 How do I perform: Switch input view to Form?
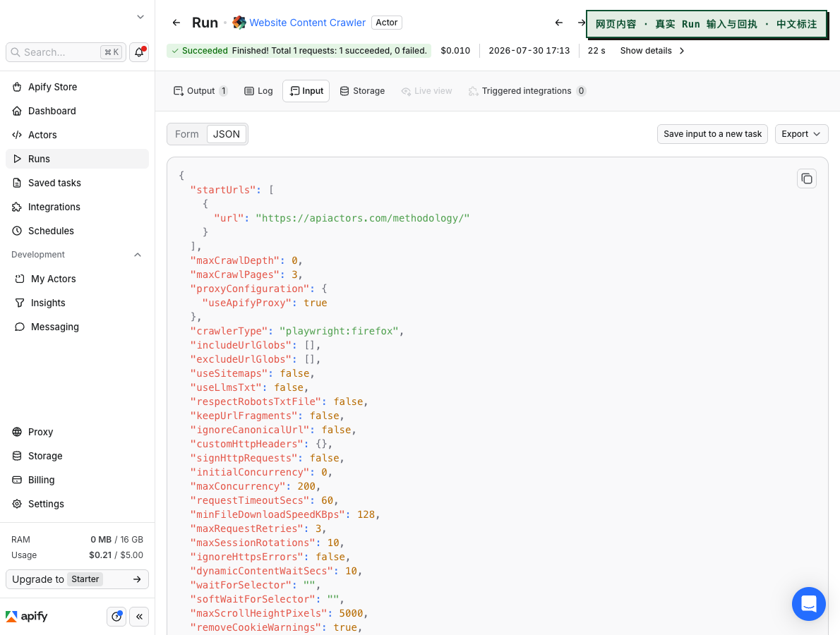[x=186, y=134]
